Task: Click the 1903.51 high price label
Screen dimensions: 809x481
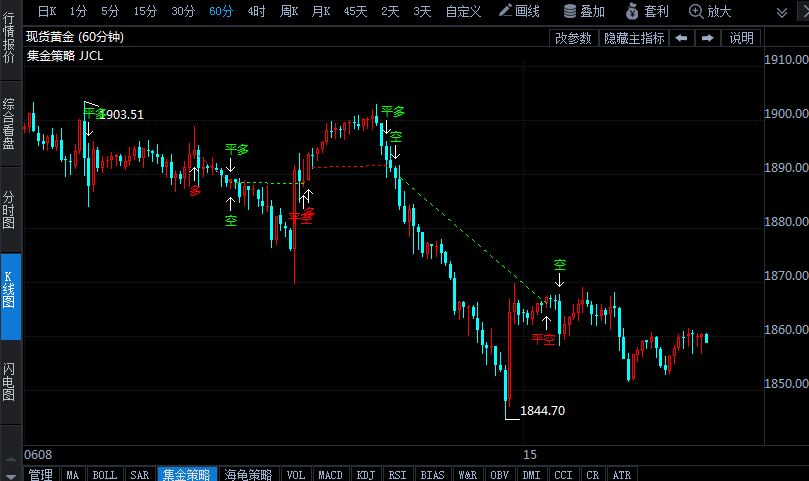Action: point(121,115)
